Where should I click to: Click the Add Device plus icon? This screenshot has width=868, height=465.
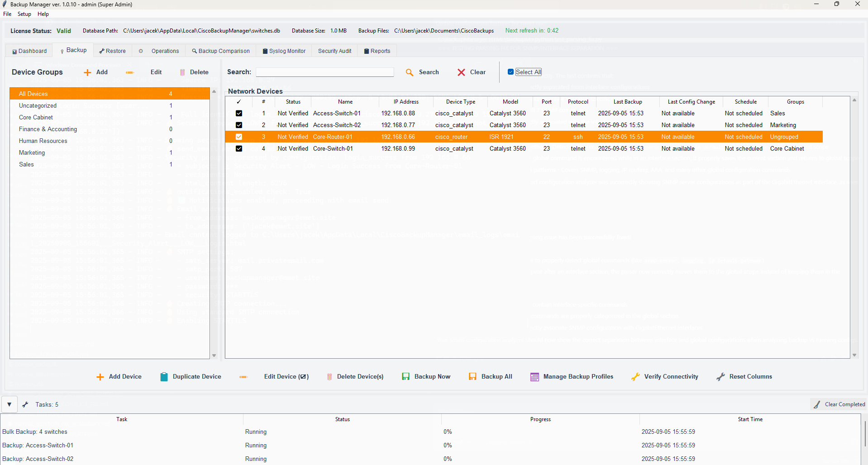(100, 377)
